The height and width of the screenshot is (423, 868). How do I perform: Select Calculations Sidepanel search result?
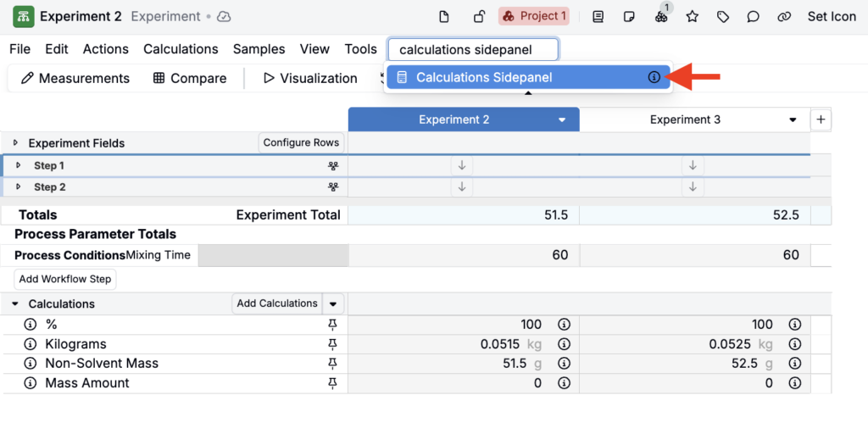point(529,77)
